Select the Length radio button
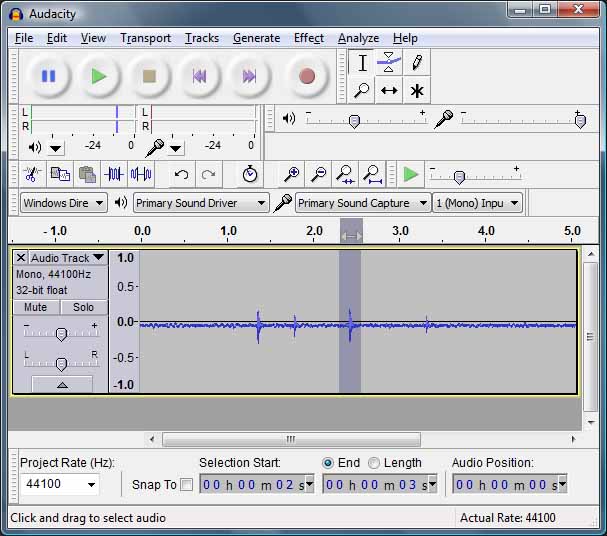This screenshot has width=607, height=536. click(374, 463)
